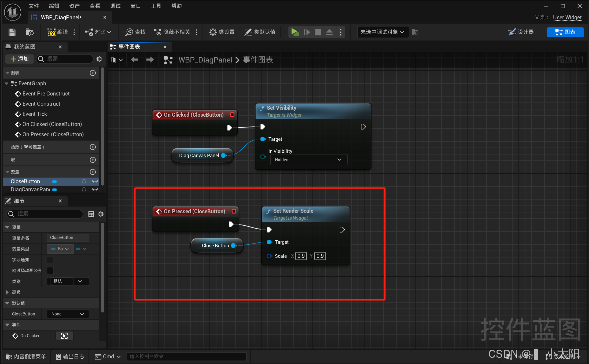589x364 pixels.
Task: Open the Diff (对比) dropdown
Action: 98,32
